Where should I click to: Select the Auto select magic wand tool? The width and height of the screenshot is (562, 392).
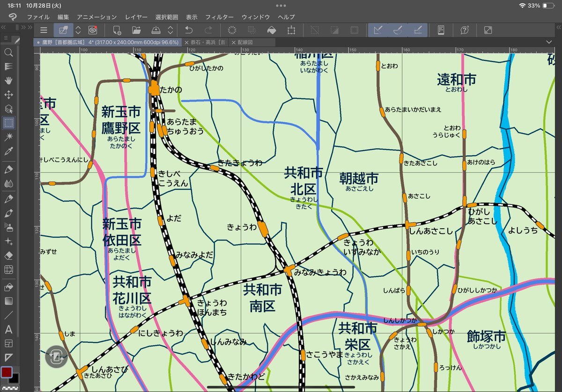point(8,137)
